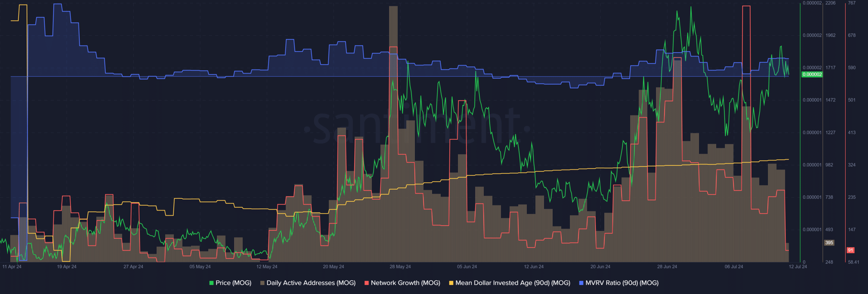Select the 28 May 24 date label

click(x=400, y=267)
